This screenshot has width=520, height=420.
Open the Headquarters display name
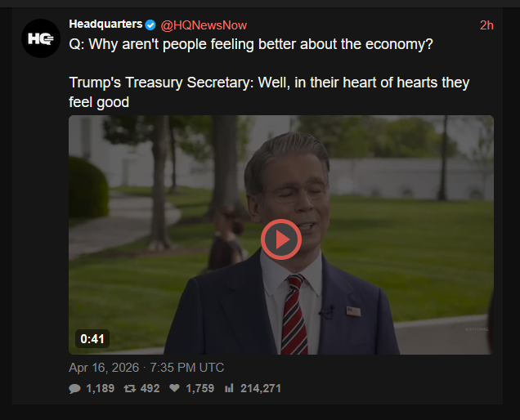[x=105, y=25]
